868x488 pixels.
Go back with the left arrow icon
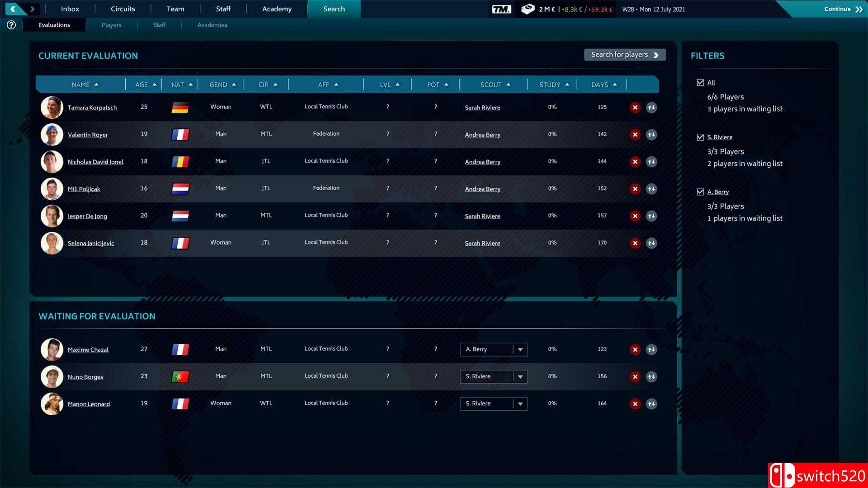coord(13,9)
